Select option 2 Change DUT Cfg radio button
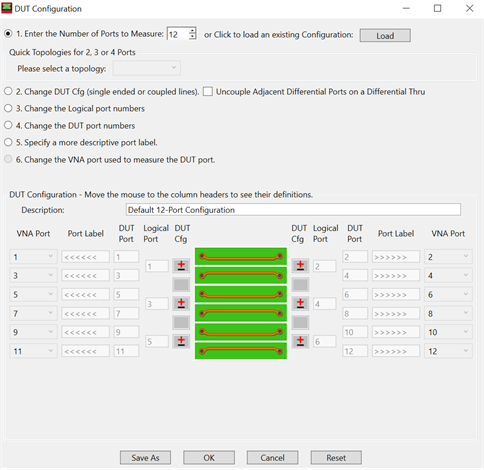The width and height of the screenshot is (484, 470). [x=8, y=91]
